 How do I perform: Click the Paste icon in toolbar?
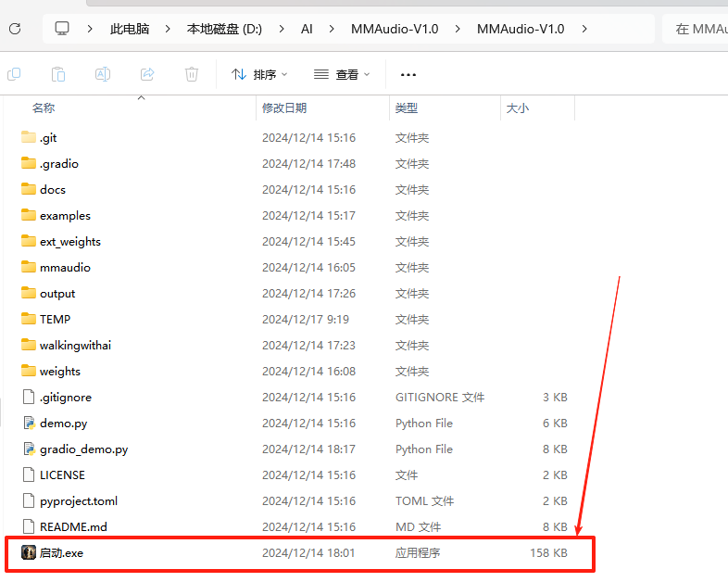[58, 74]
